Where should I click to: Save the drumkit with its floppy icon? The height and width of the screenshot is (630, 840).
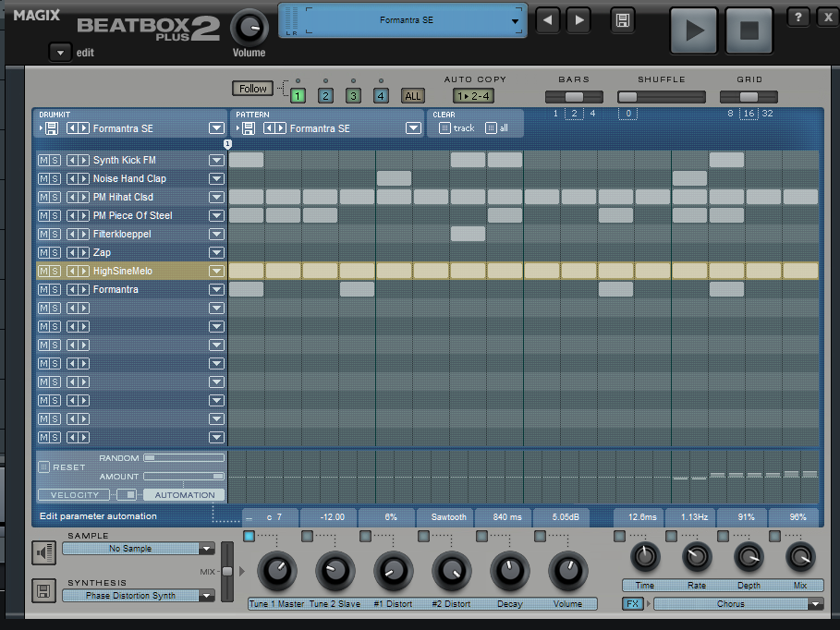pyautogui.click(x=52, y=128)
